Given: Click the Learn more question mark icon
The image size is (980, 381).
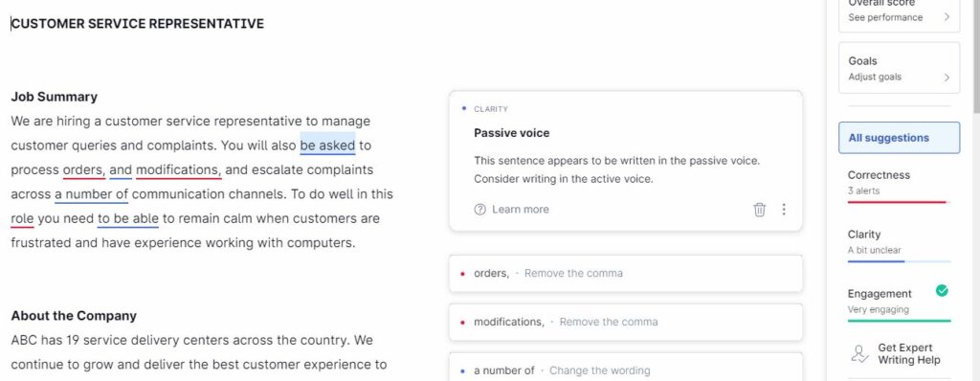Looking at the screenshot, I should pos(480,210).
